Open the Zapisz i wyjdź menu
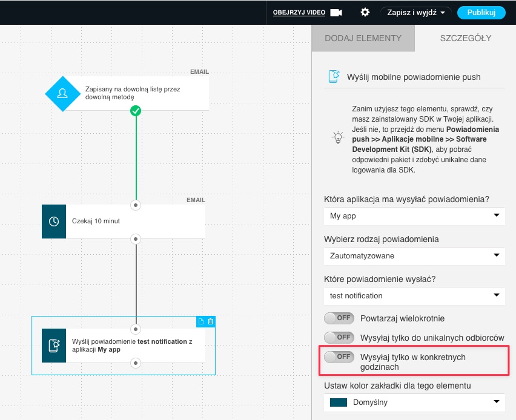Viewport: 516px width, 420px height. coord(416,13)
